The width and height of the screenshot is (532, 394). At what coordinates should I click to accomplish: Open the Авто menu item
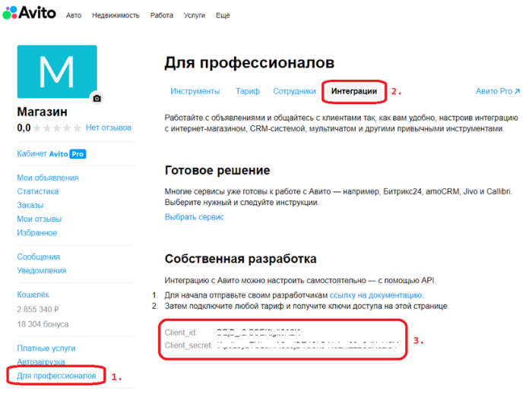[x=74, y=15]
